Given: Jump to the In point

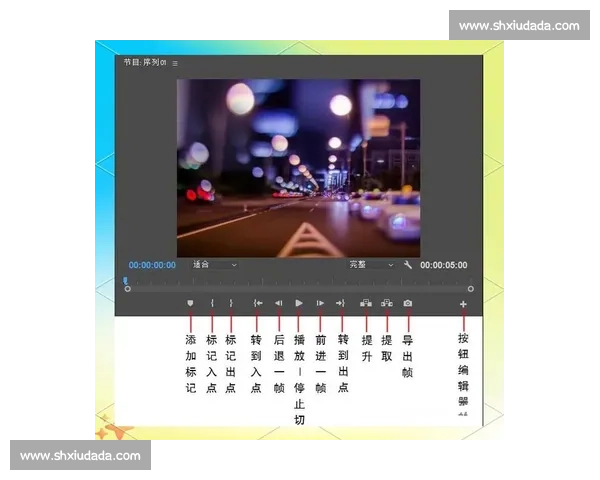Looking at the screenshot, I should click(257, 303).
